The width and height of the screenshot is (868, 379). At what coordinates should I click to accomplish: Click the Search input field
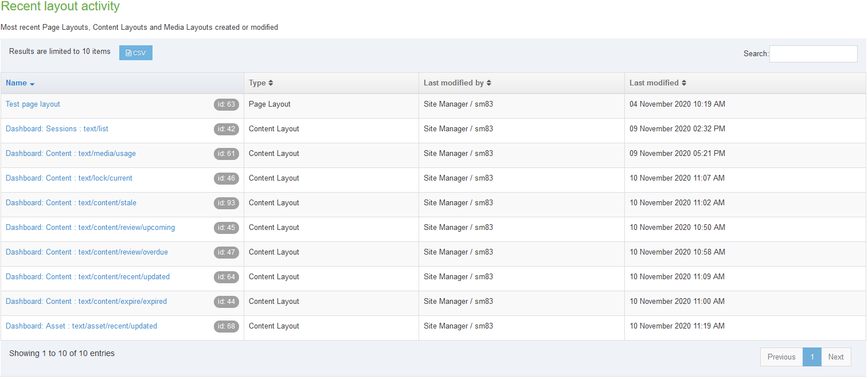[x=813, y=54]
